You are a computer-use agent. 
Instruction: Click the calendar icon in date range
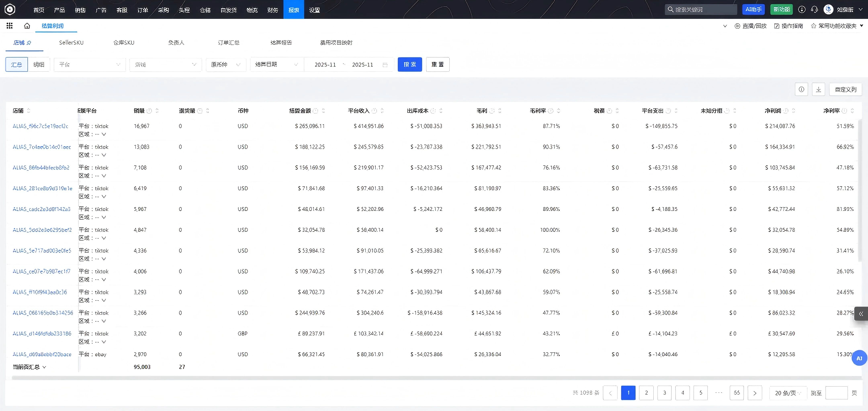point(385,65)
